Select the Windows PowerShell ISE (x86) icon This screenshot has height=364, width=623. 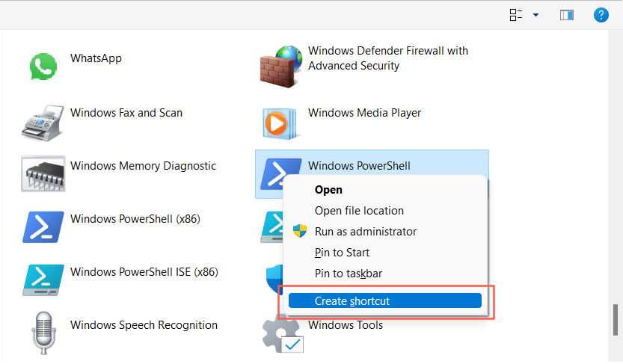(44, 280)
